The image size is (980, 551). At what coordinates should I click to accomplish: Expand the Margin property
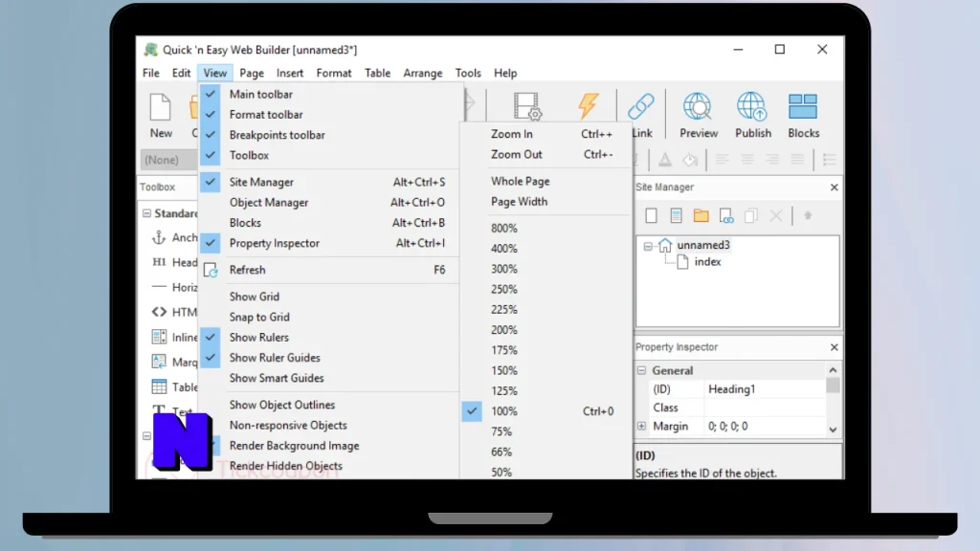[x=641, y=426]
